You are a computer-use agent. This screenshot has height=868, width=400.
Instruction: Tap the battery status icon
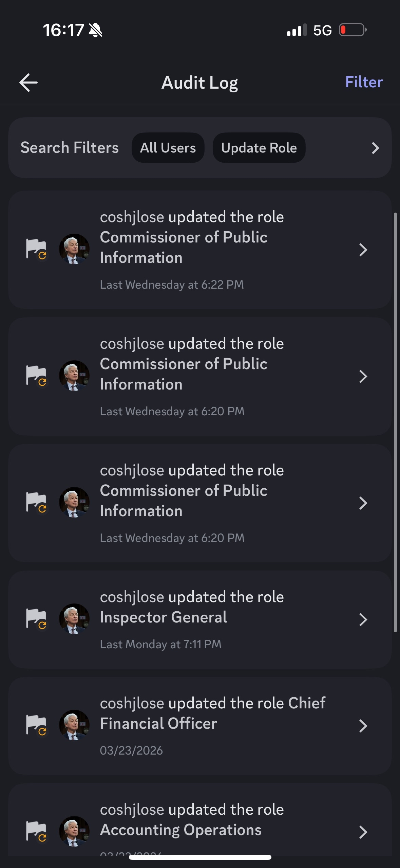(353, 30)
